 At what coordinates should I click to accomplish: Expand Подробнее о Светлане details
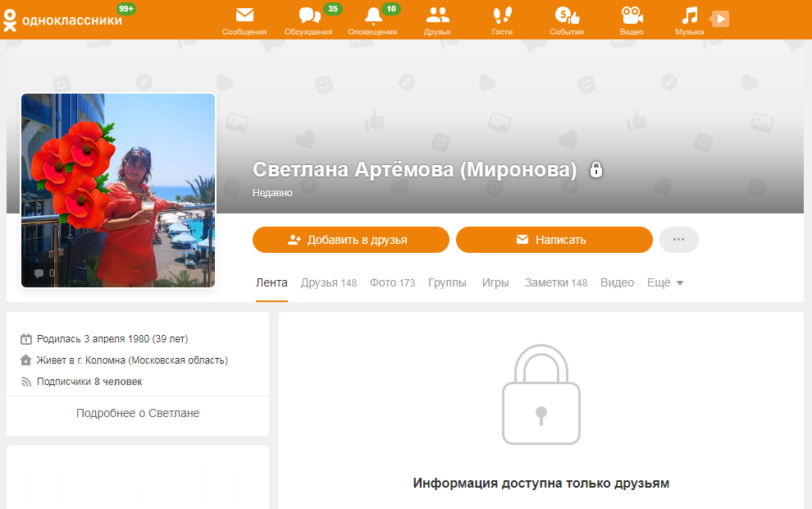pos(138,413)
